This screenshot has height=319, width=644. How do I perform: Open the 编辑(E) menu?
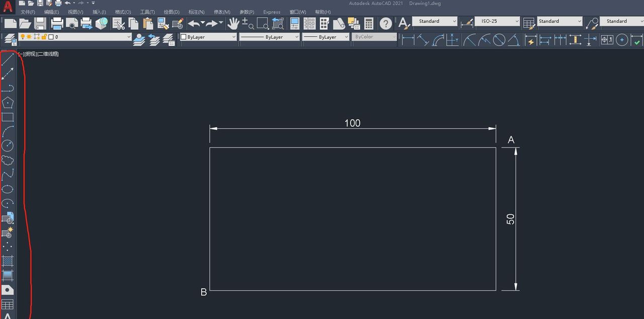(51, 12)
